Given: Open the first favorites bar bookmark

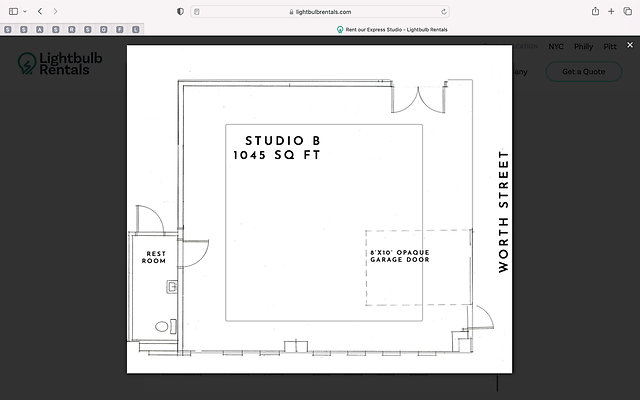Looking at the screenshot, I should (8, 30).
